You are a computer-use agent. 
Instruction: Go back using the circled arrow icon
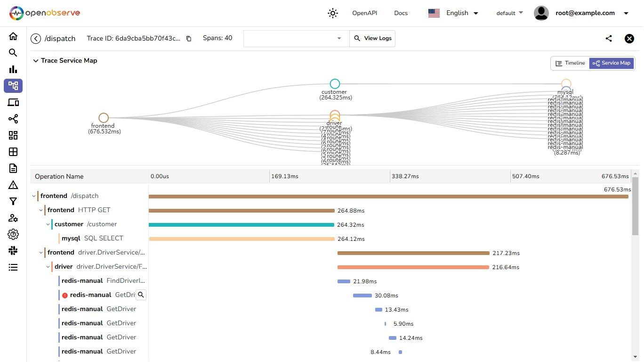pos(36,39)
